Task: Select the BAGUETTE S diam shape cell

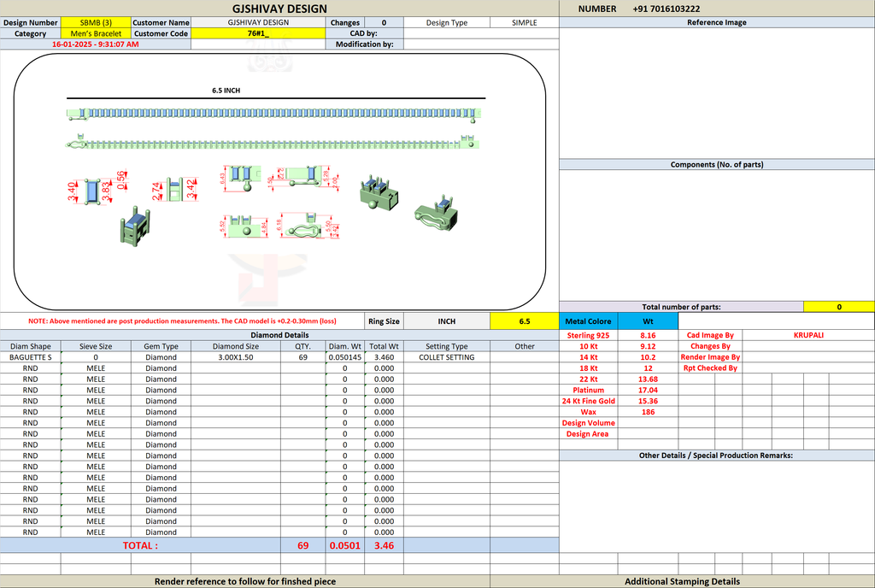Action: (31, 357)
